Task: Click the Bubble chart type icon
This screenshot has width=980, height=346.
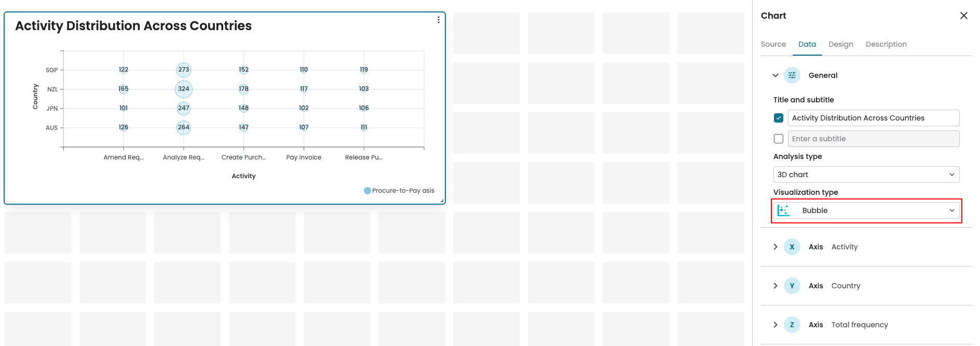Action: click(784, 210)
